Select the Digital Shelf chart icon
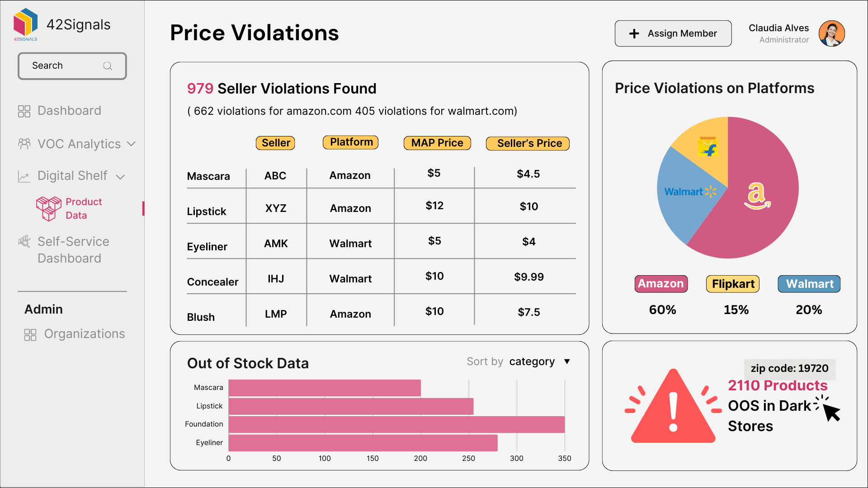Viewport: 868px width, 488px height. pyautogui.click(x=24, y=176)
